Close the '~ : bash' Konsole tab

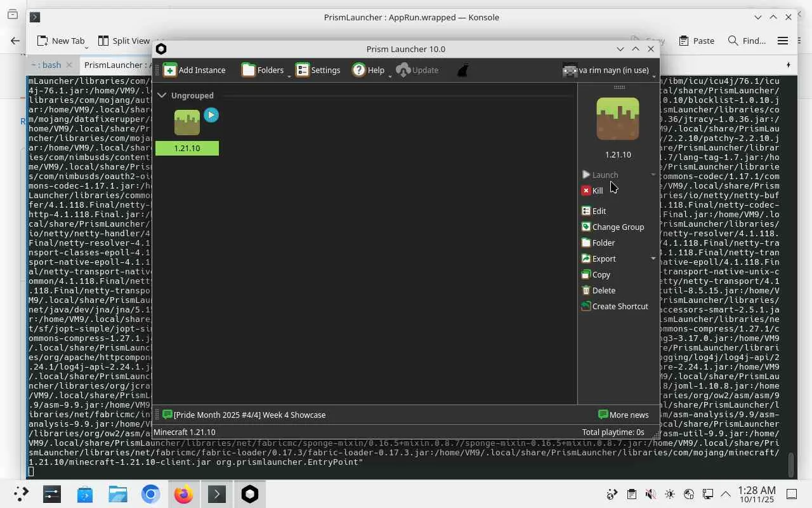69,65
